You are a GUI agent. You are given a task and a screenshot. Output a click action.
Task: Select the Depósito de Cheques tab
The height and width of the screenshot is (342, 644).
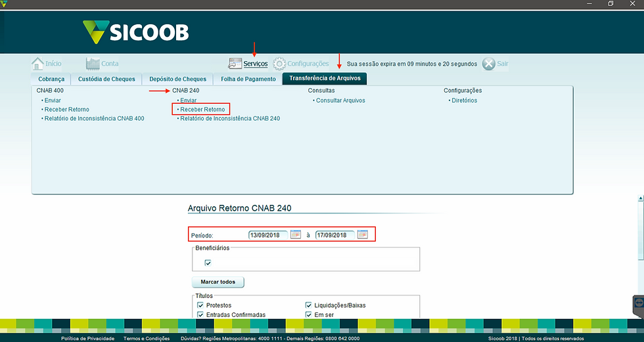(x=178, y=79)
